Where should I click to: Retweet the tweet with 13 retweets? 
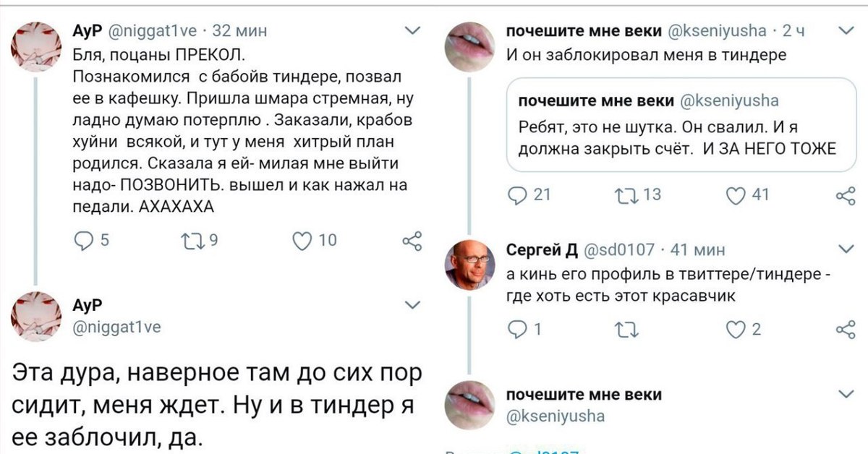624,194
